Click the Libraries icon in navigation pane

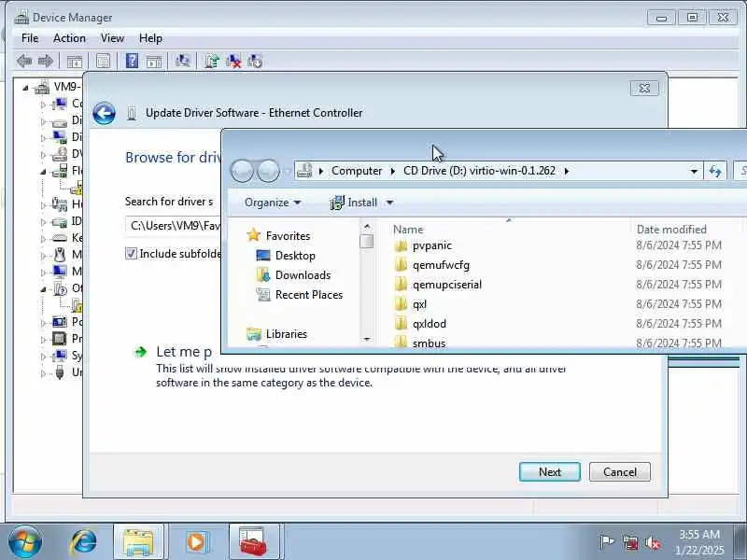point(253,334)
